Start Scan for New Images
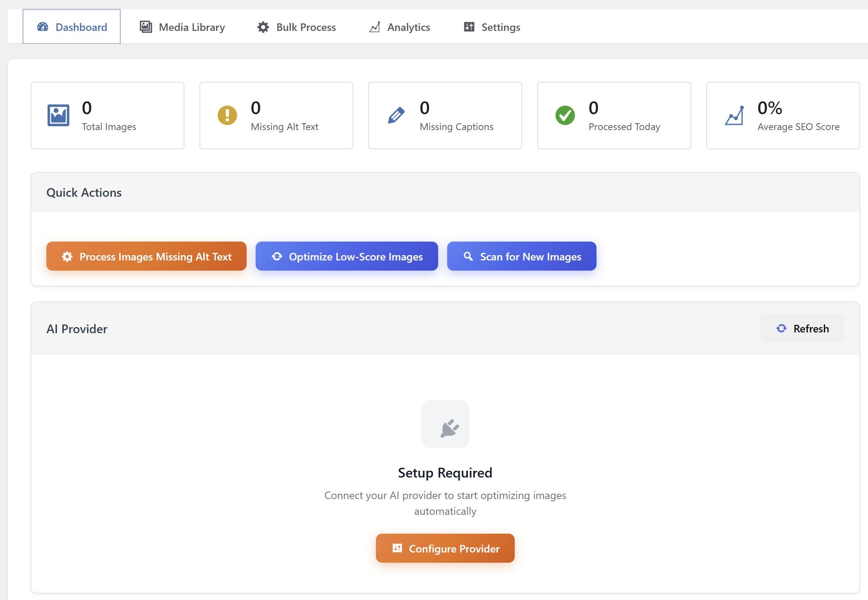 point(521,256)
